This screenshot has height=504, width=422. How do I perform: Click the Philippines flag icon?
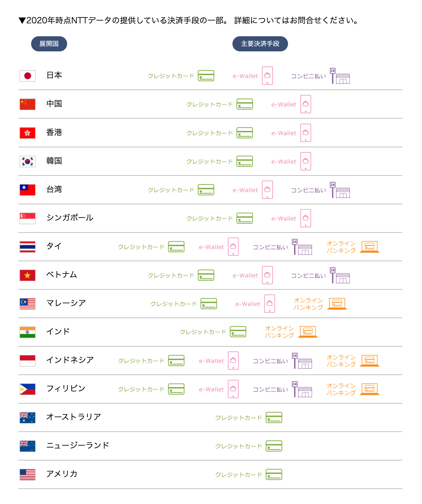click(28, 389)
